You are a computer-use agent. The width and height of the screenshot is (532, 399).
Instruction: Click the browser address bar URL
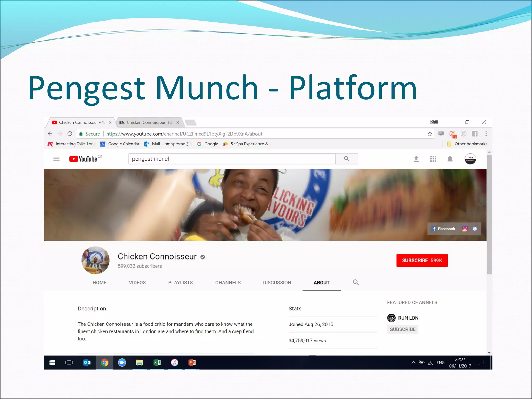coord(184,134)
